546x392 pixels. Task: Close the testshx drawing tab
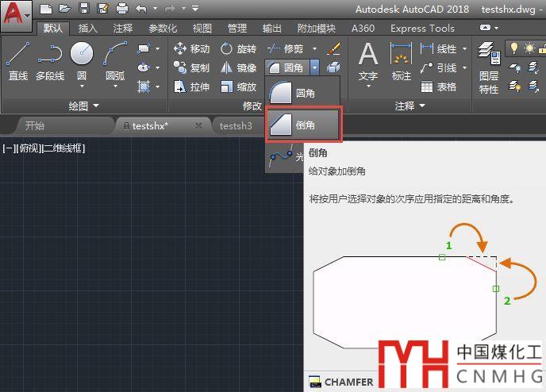pyautogui.click(x=198, y=125)
